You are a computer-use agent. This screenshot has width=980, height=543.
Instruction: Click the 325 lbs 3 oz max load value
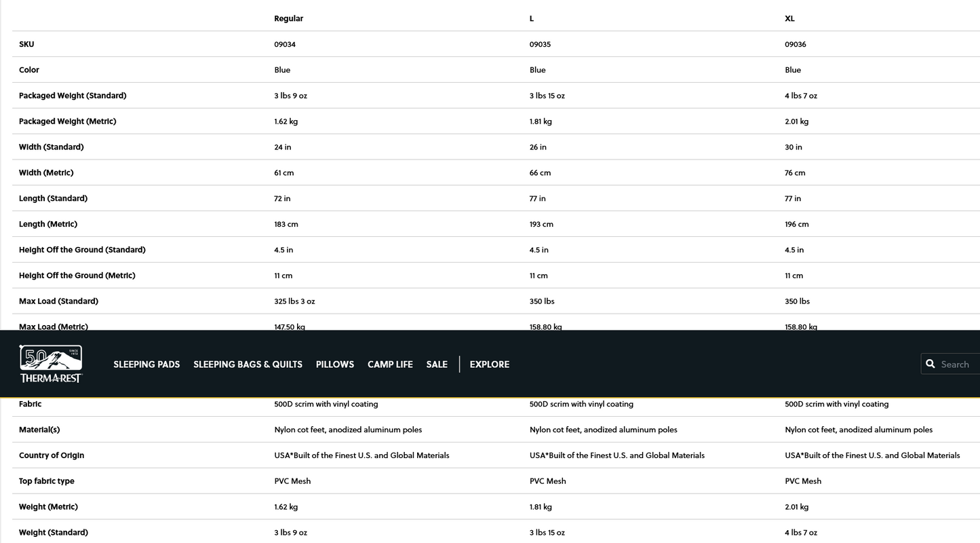click(x=294, y=301)
